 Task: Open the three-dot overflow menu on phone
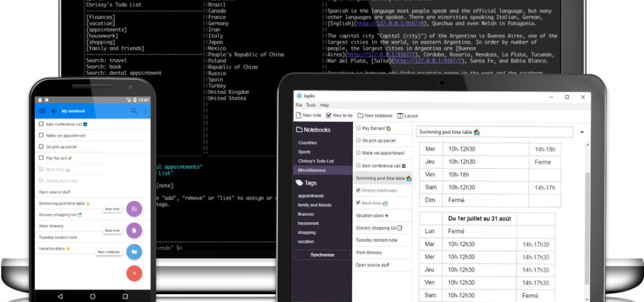coord(145,111)
